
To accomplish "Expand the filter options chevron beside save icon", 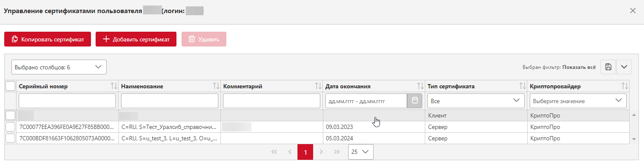I will pyautogui.click(x=624, y=67).
